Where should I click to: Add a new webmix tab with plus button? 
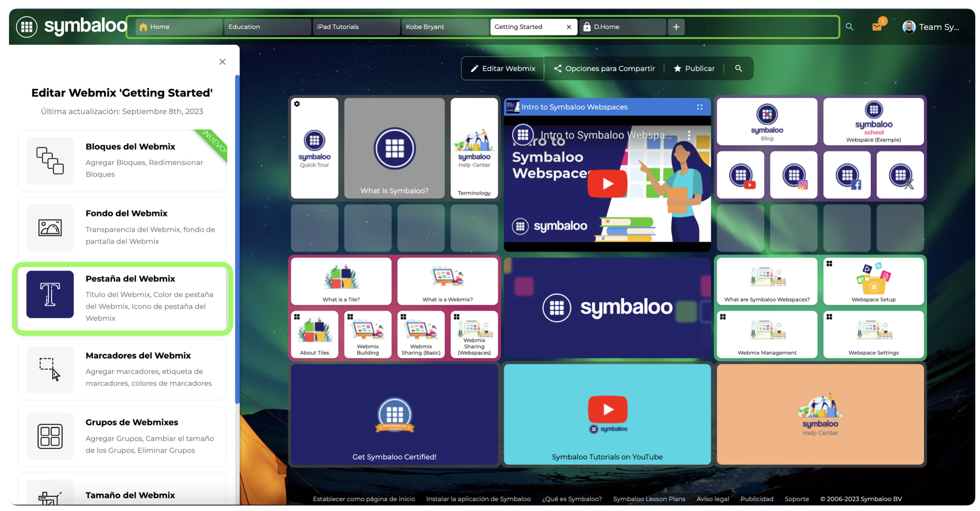(676, 27)
